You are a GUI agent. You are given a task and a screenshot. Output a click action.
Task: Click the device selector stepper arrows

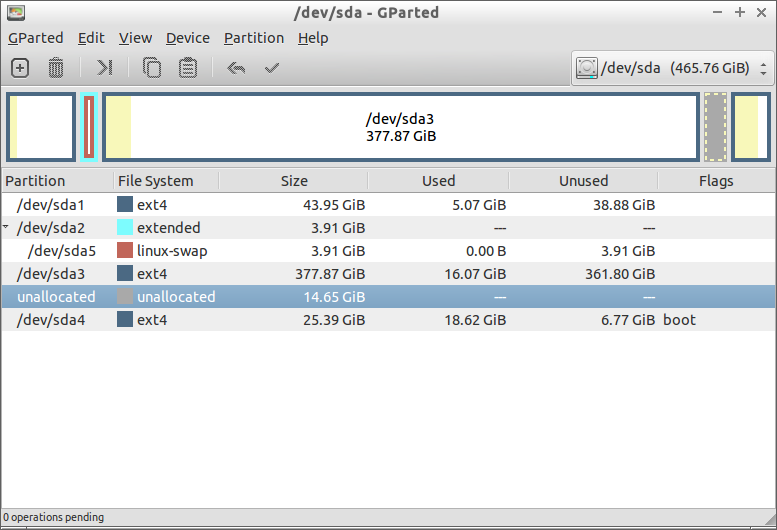(763, 68)
